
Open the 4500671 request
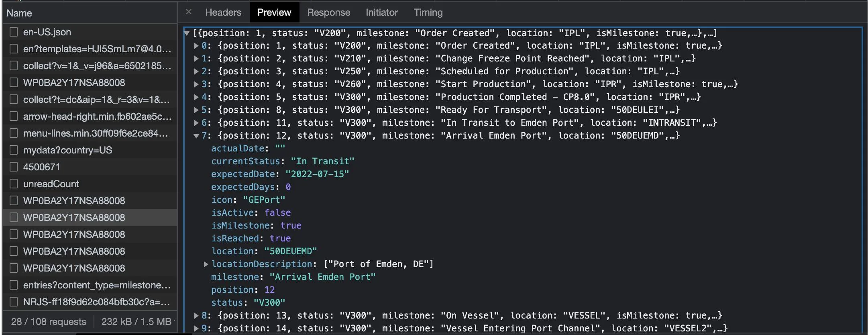[x=90, y=167]
